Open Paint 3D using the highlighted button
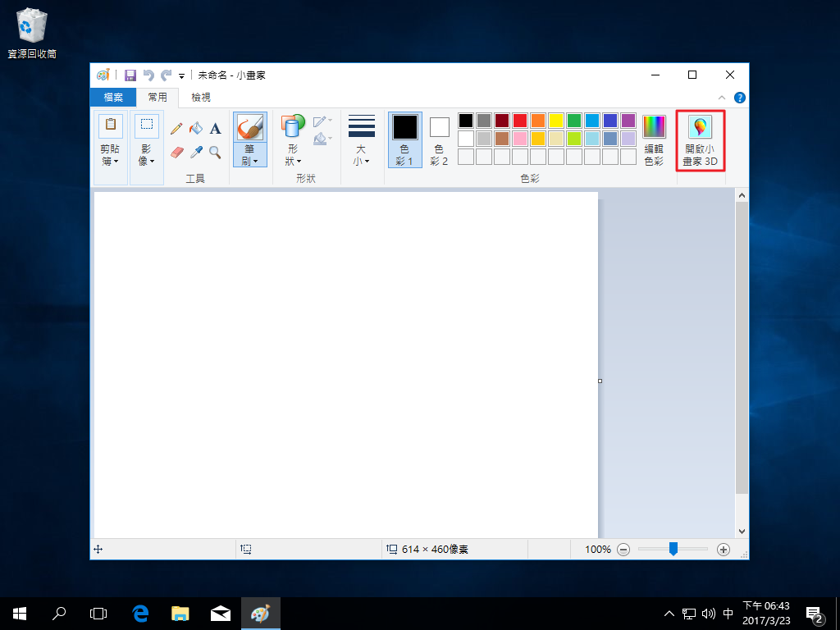840x630 pixels. click(x=700, y=141)
